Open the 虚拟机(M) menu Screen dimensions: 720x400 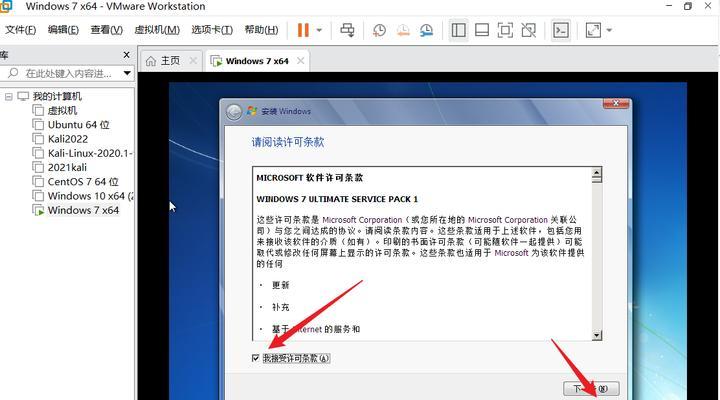point(157,30)
